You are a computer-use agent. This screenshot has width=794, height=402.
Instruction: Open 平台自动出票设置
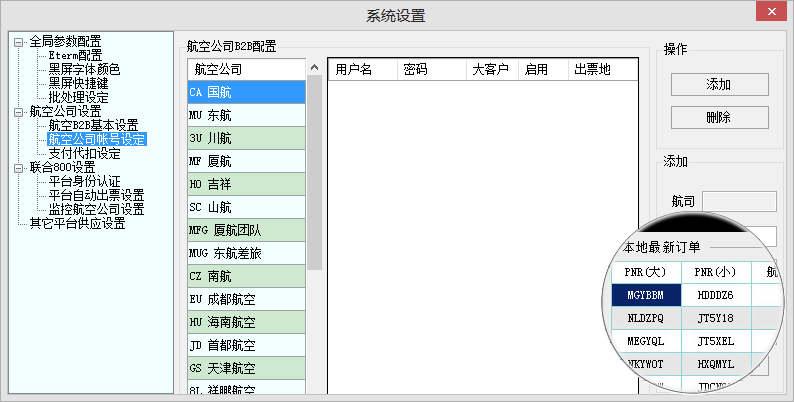pyautogui.click(x=96, y=195)
